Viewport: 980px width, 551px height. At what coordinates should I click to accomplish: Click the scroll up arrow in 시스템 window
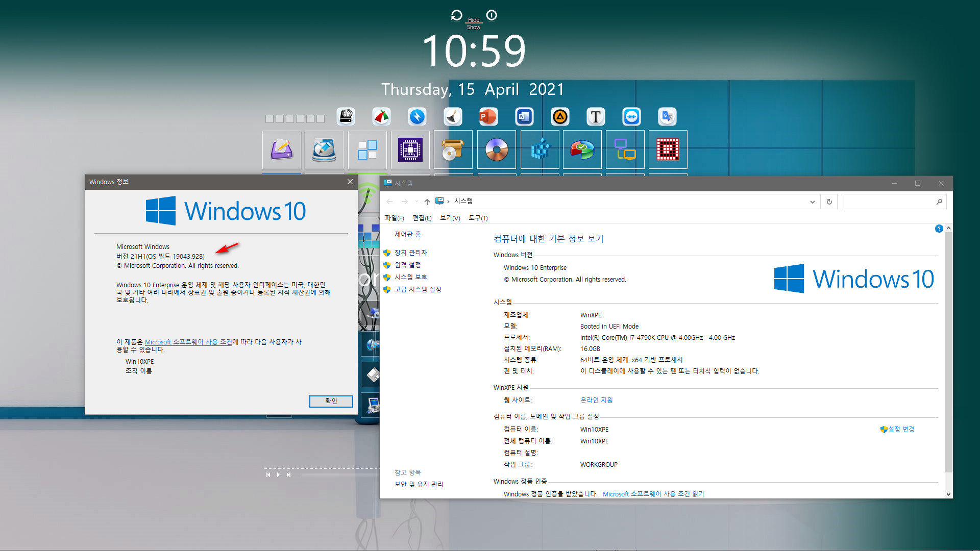948,228
